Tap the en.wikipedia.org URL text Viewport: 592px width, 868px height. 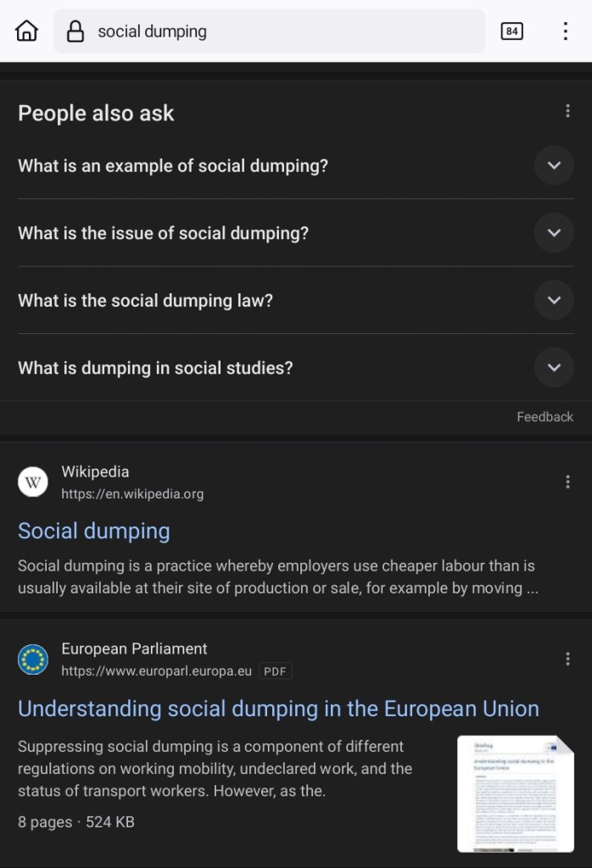point(132,494)
